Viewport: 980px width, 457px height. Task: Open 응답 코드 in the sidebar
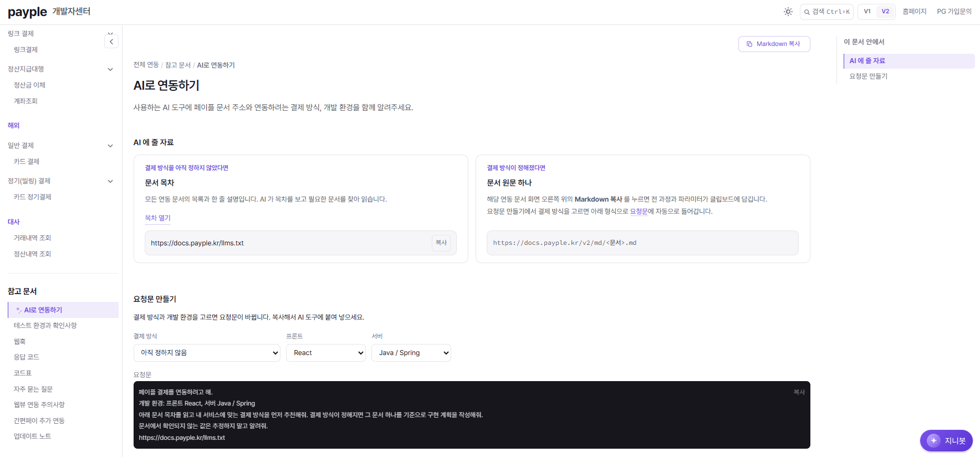[x=27, y=357]
